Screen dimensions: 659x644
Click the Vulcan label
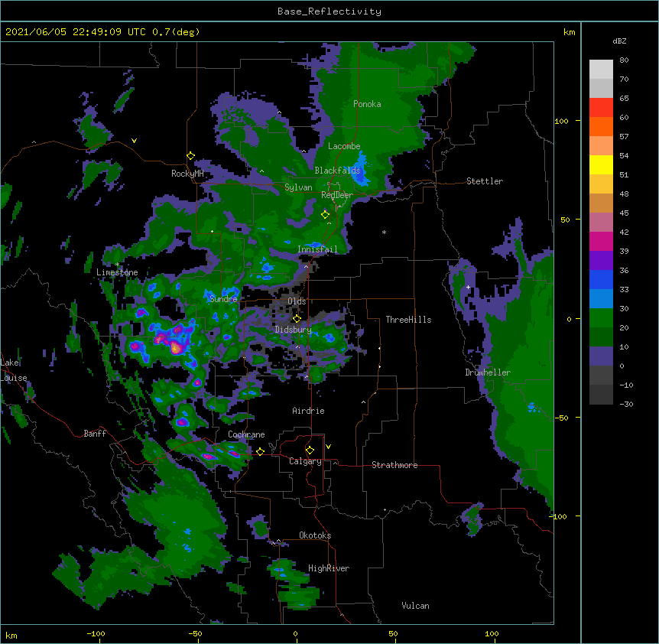415,606
